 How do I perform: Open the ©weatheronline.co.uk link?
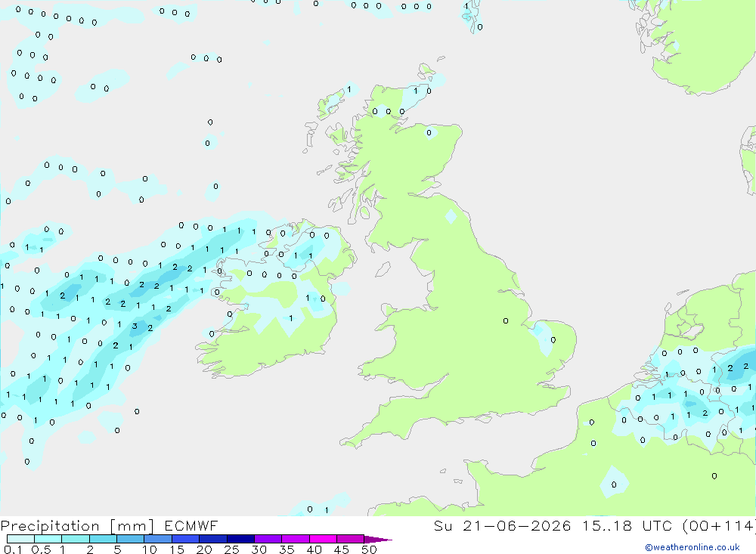point(692,547)
